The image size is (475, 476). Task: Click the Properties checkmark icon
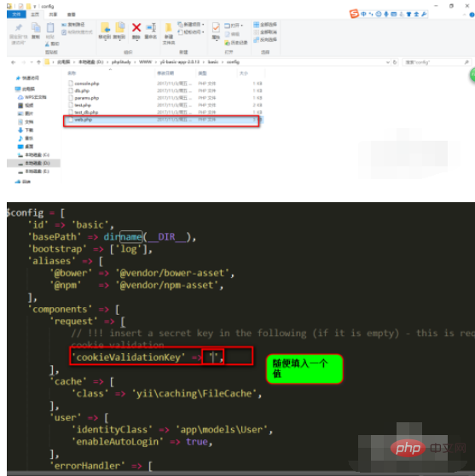pyautogui.click(x=216, y=28)
